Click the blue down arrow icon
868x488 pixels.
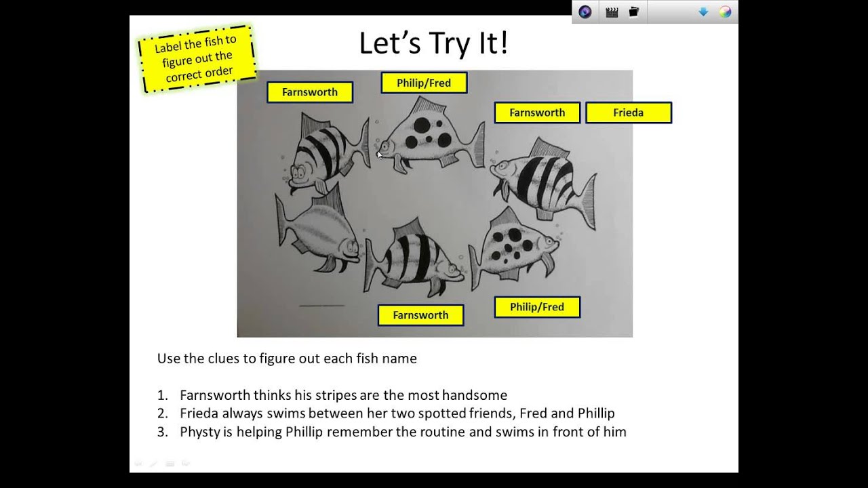point(703,12)
